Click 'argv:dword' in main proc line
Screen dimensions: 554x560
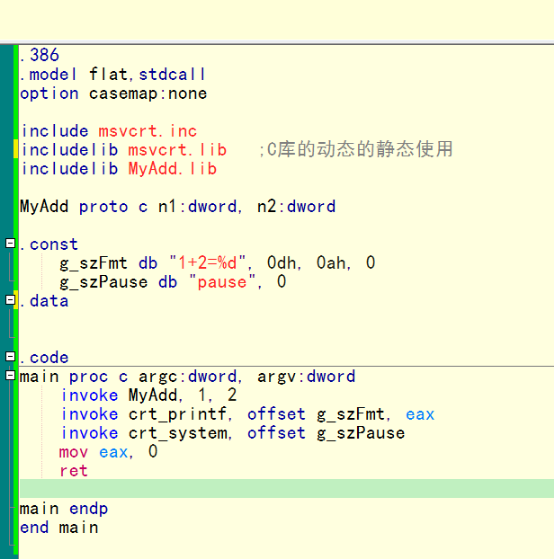tap(306, 376)
